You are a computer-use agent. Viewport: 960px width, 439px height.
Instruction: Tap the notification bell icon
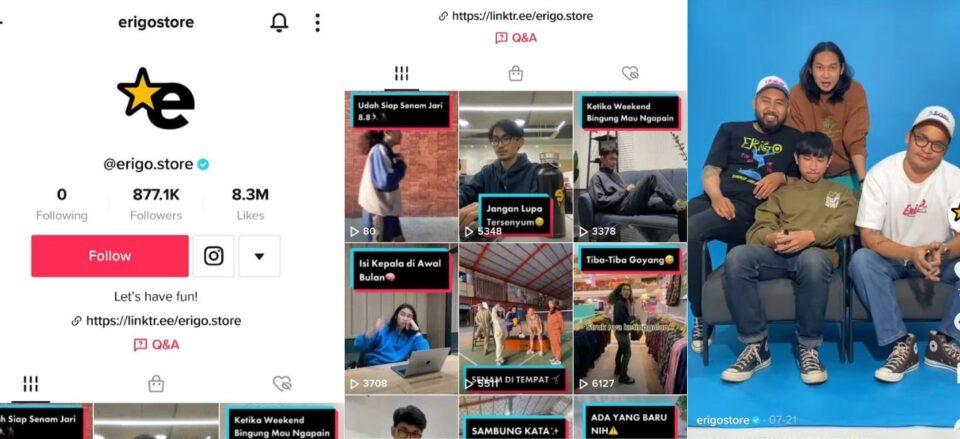(x=279, y=23)
